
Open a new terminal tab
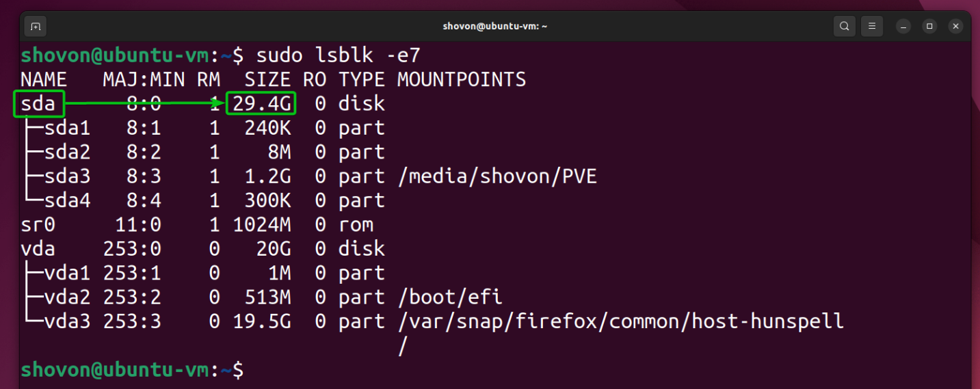point(35,27)
